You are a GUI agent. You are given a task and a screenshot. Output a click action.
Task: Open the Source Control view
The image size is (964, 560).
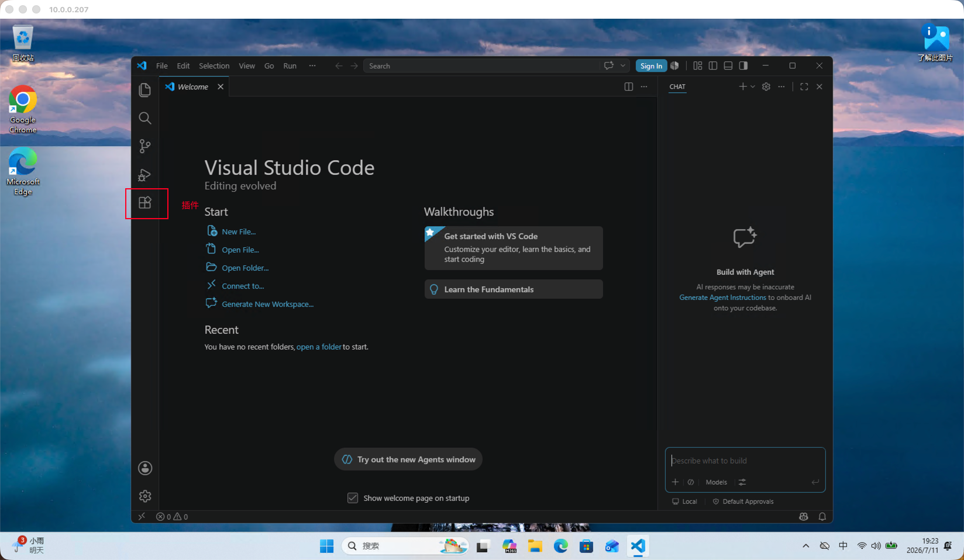coord(145,146)
